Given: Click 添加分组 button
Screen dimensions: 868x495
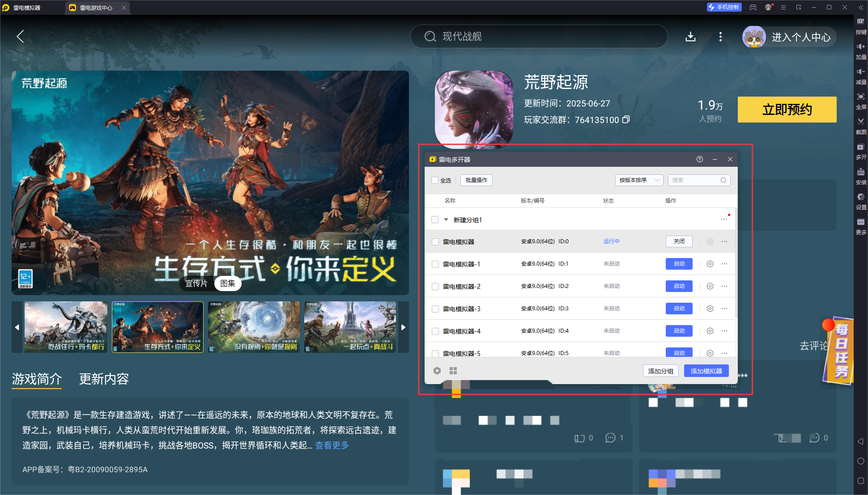Looking at the screenshot, I should (x=661, y=371).
